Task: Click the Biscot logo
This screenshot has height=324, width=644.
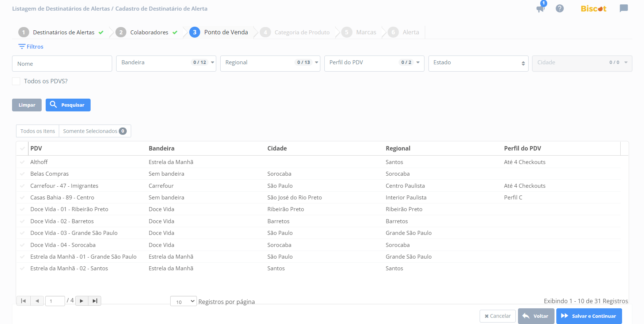Action: [594, 8]
